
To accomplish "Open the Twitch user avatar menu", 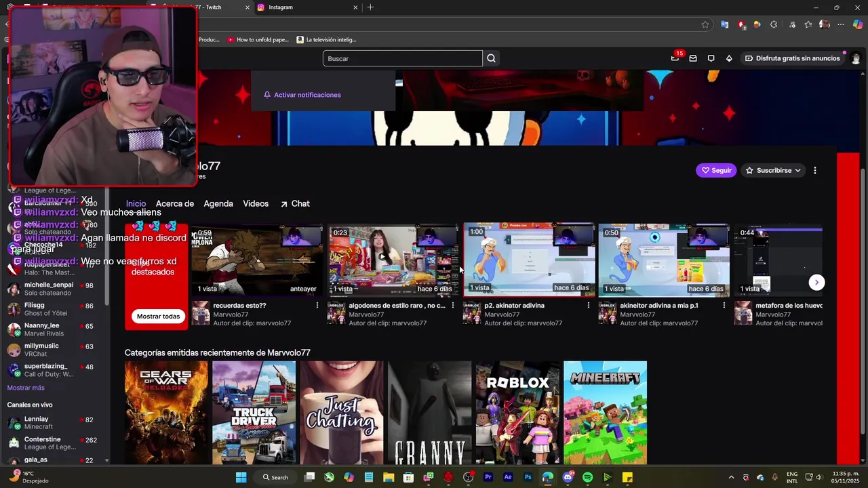I will pos(856,58).
